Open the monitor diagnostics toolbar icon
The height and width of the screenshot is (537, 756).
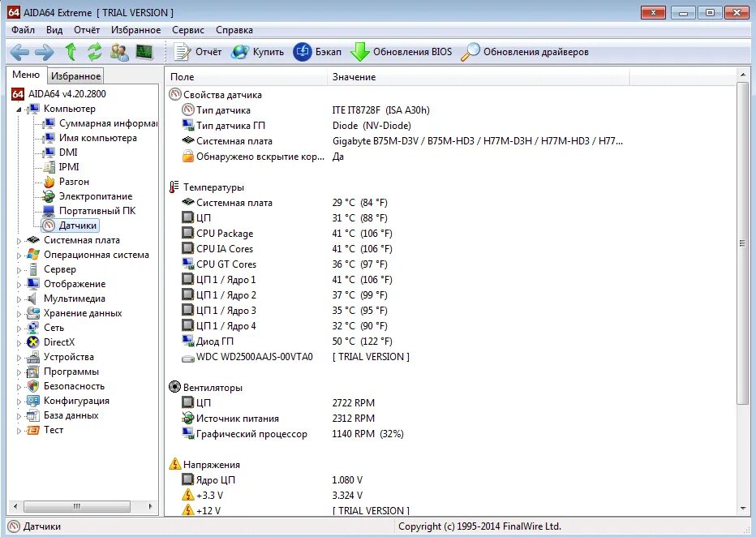tap(144, 52)
